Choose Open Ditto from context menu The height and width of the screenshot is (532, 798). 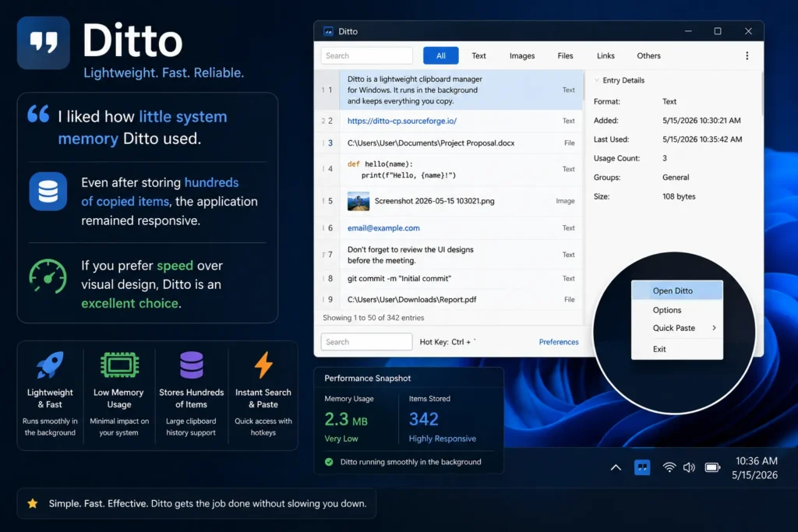pos(677,291)
